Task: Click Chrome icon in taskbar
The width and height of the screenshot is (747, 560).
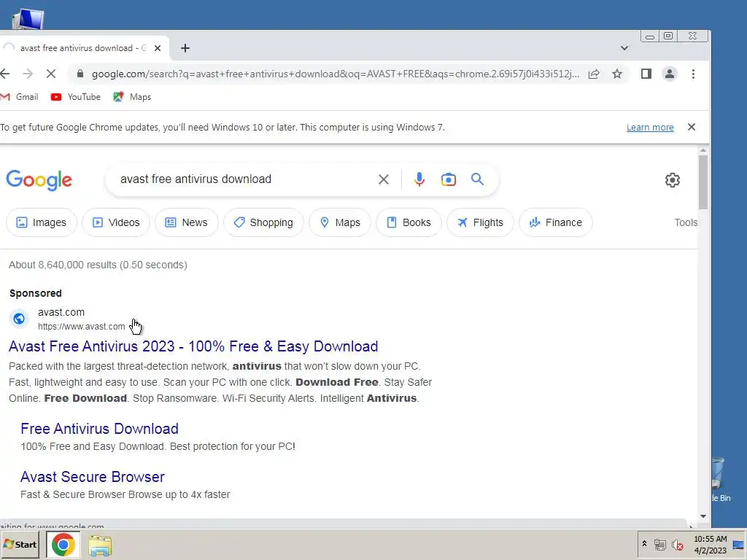Action: (63, 545)
